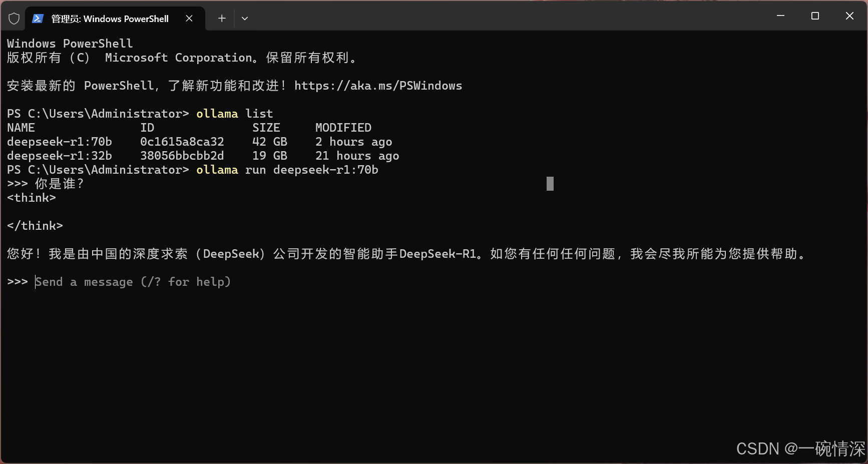Click the 'ollama list' command text
The image size is (868, 464).
point(235,114)
